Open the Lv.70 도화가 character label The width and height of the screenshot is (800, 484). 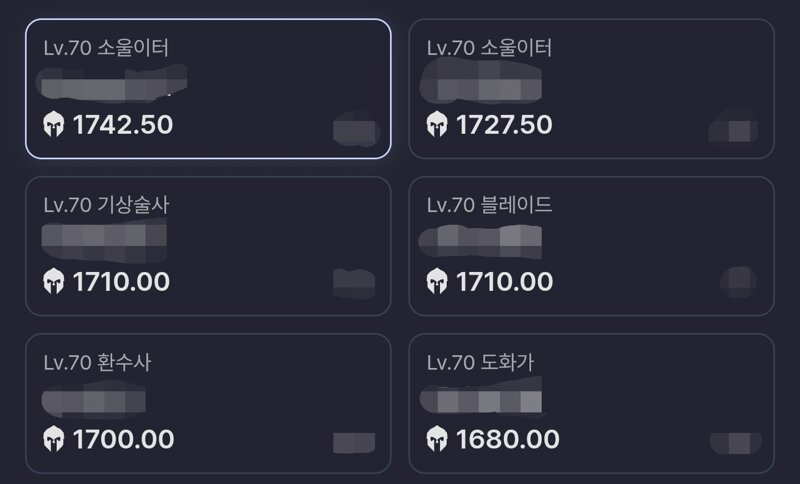point(481,363)
